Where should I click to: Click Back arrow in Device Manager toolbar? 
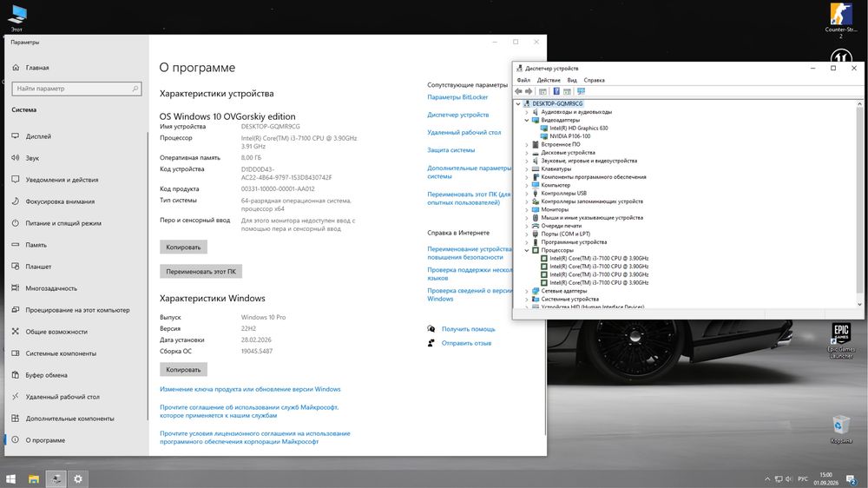point(519,91)
